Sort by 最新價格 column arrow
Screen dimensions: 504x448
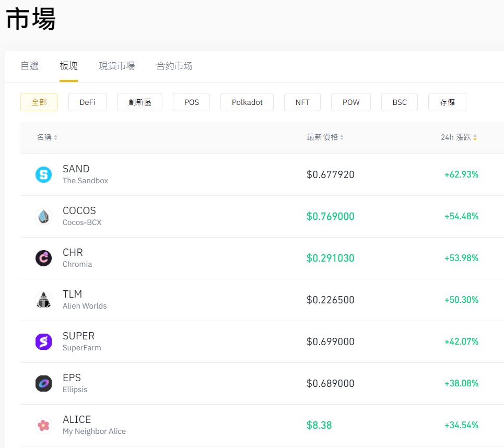[342, 137]
